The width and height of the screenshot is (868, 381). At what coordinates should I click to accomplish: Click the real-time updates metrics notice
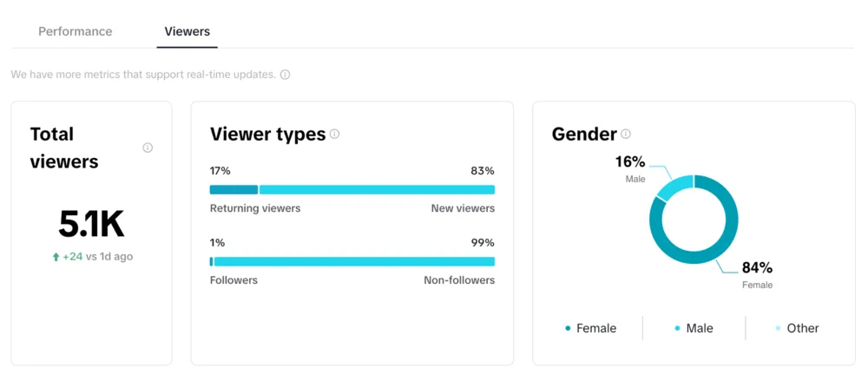(x=143, y=75)
